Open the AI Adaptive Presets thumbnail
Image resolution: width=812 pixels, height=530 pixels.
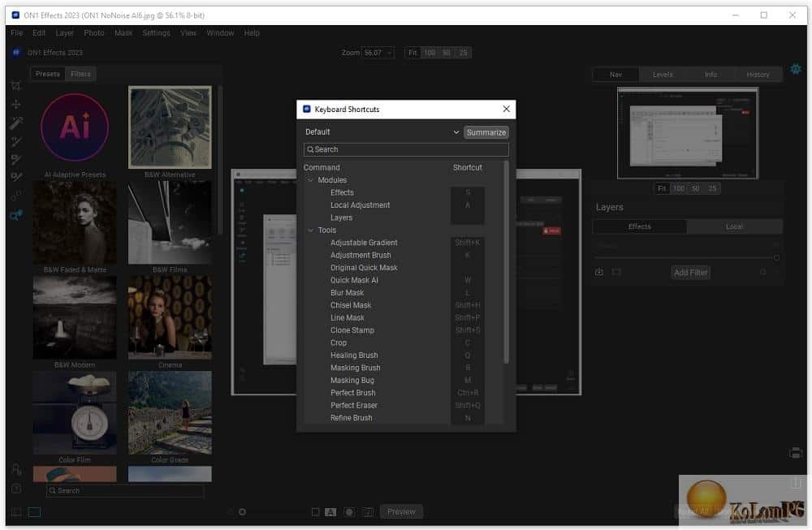click(x=75, y=127)
